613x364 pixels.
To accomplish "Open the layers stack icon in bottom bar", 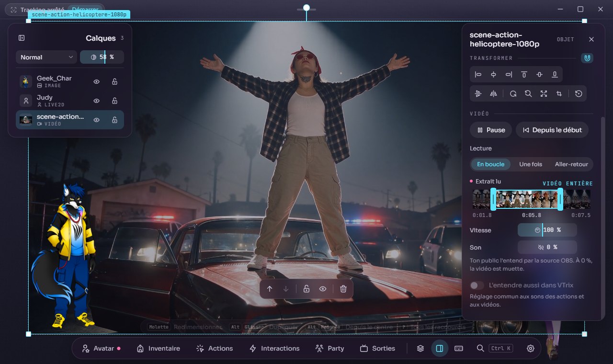I will 420,348.
